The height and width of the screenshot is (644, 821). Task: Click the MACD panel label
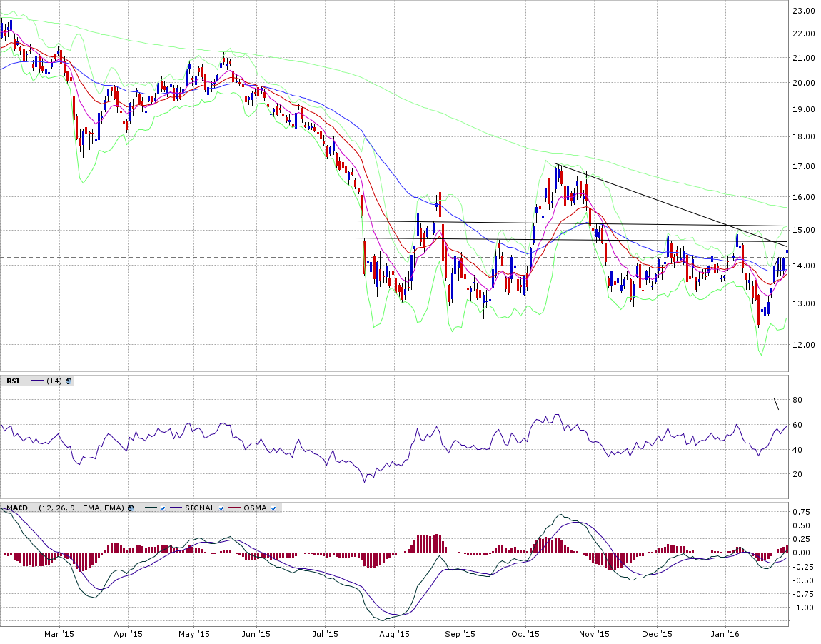coord(17,508)
